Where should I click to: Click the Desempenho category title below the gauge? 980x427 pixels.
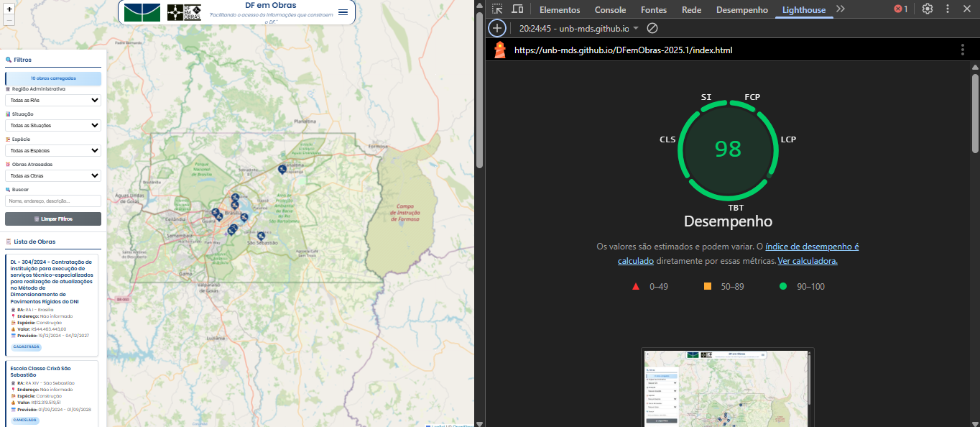coord(728,221)
